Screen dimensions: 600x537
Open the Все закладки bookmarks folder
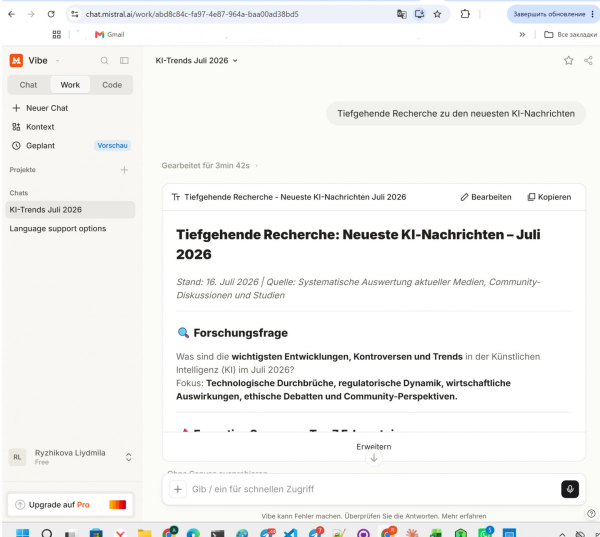tap(571, 34)
